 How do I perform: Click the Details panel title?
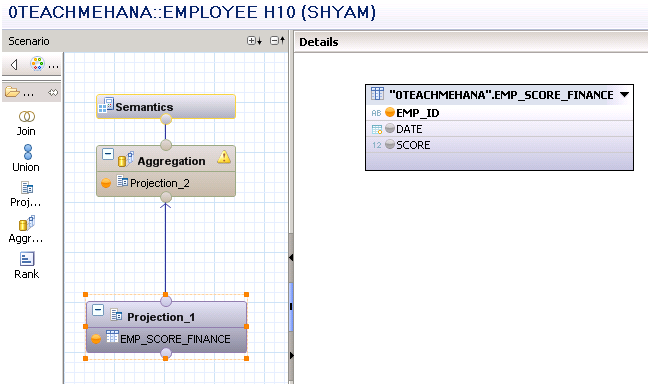coord(319,42)
